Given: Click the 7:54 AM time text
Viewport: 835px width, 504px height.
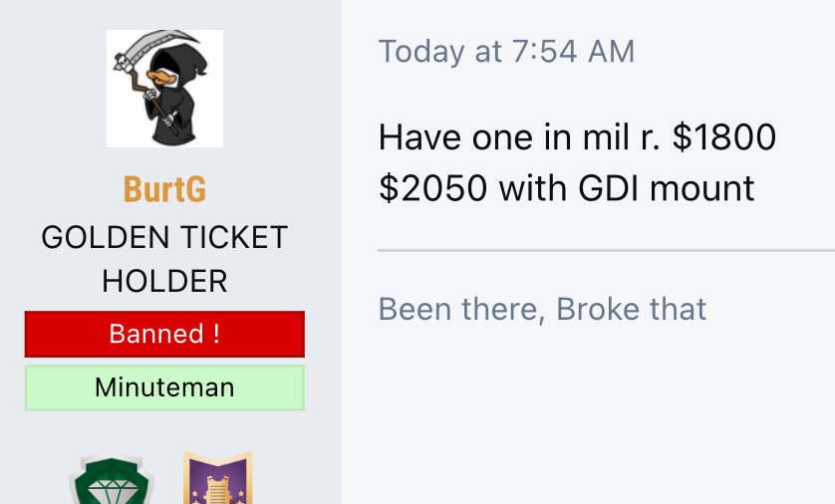Looking at the screenshot, I should (574, 52).
